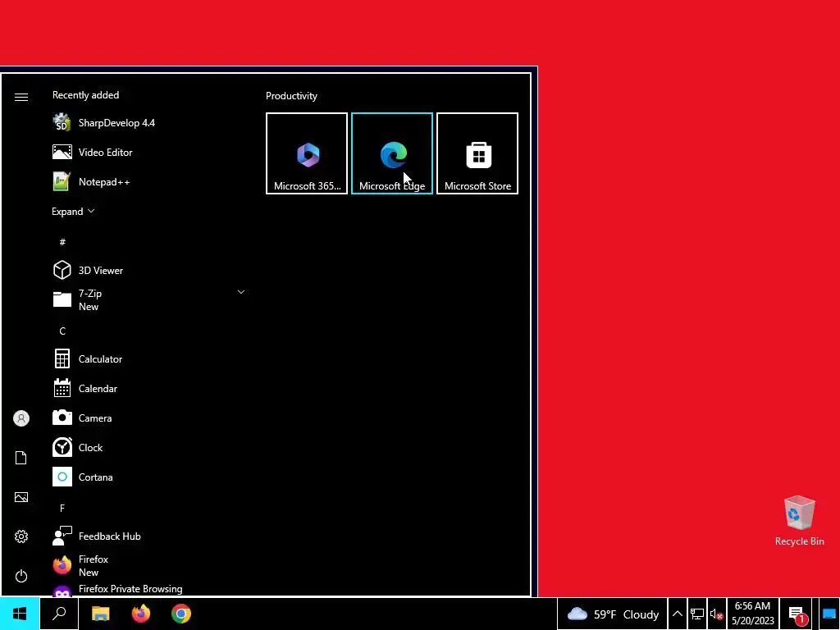Open SharpDevelop 4.4 from Recently added
The height and width of the screenshot is (630, 840).
(148, 123)
